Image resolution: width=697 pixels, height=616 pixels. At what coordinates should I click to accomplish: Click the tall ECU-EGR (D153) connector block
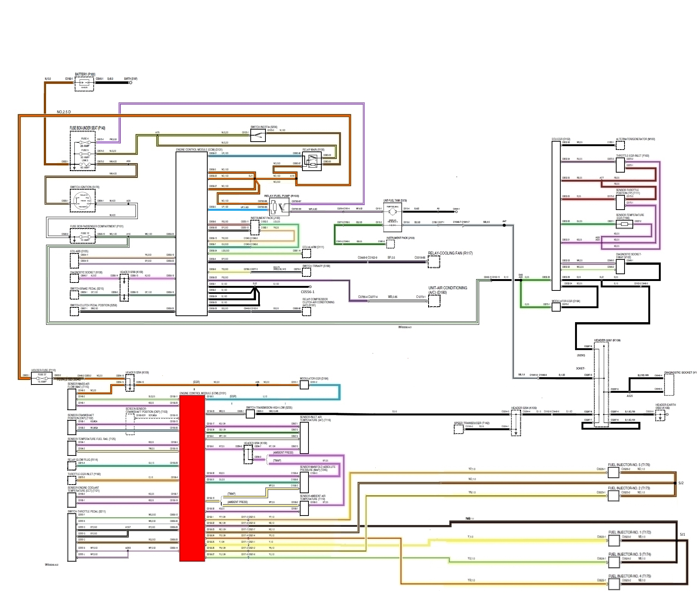point(556,215)
